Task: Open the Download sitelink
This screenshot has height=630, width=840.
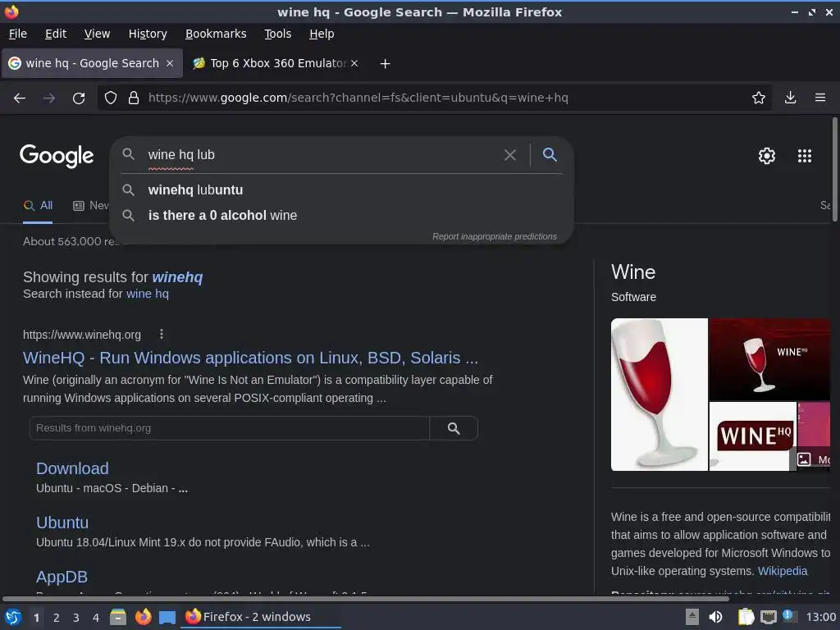Action: [72, 468]
